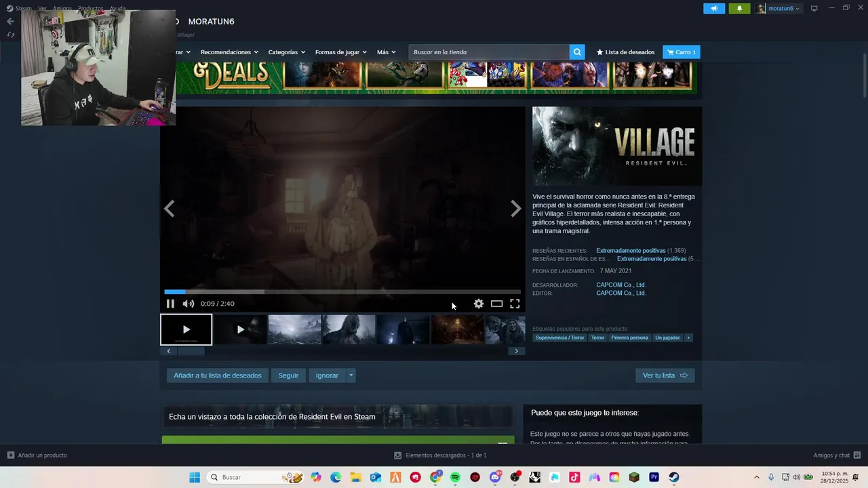Select the first trailer thumbnail
This screenshot has height=488, width=868.
click(x=186, y=329)
